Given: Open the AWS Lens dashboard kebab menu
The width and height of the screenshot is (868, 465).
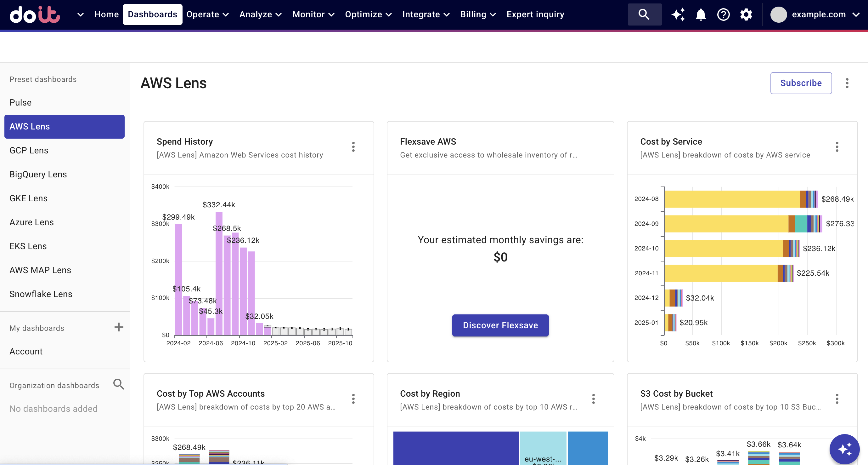Looking at the screenshot, I should point(847,83).
